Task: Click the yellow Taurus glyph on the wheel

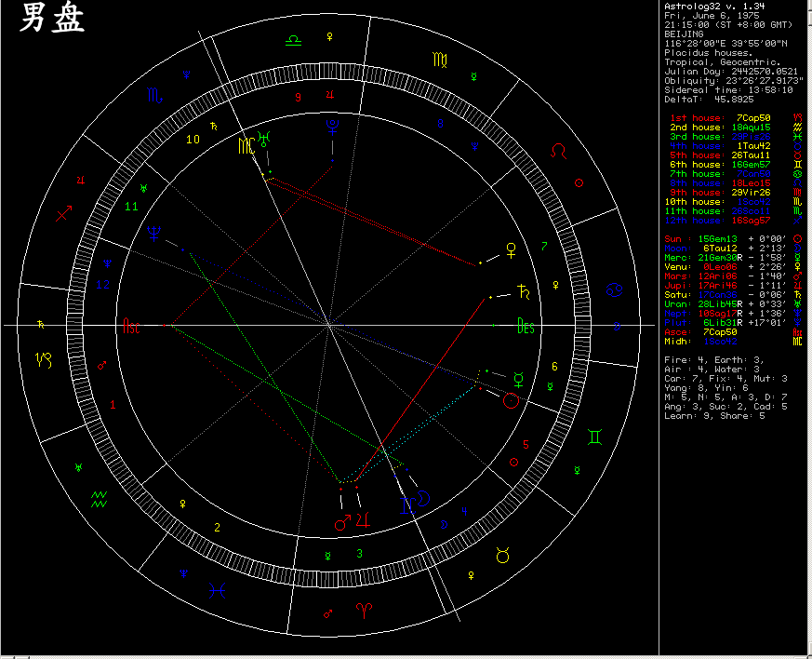Action: point(503,556)
